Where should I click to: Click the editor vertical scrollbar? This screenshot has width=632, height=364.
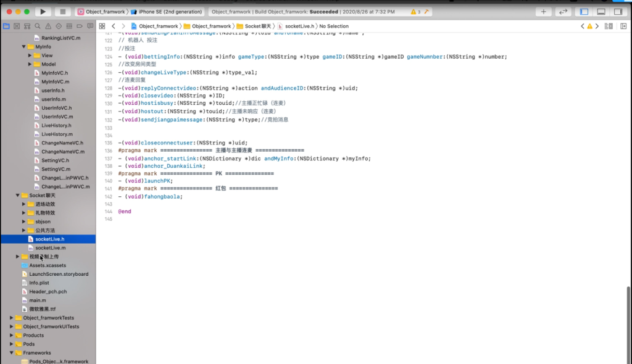[629, 325]
